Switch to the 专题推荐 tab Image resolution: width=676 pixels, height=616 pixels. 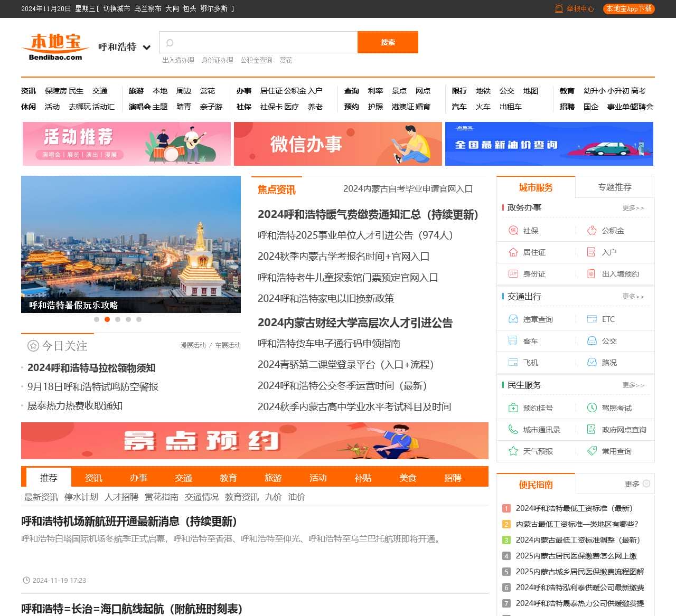tap(614, 187)
